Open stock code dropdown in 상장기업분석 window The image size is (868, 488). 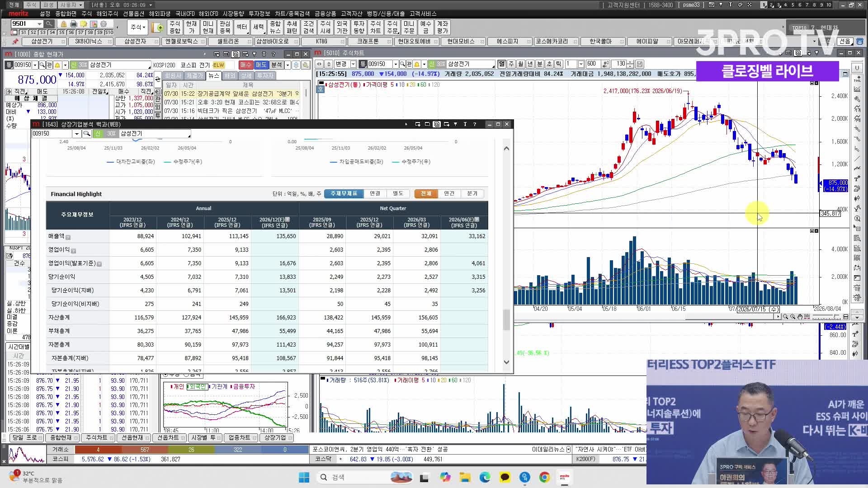(x=76, y=134)
